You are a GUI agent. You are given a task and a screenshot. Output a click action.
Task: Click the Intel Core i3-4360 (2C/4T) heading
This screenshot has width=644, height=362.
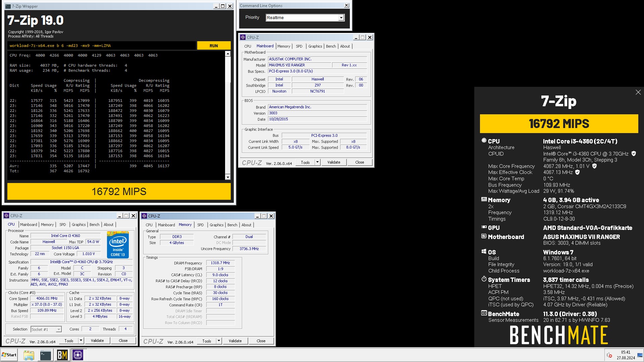(x=580, y=141)
